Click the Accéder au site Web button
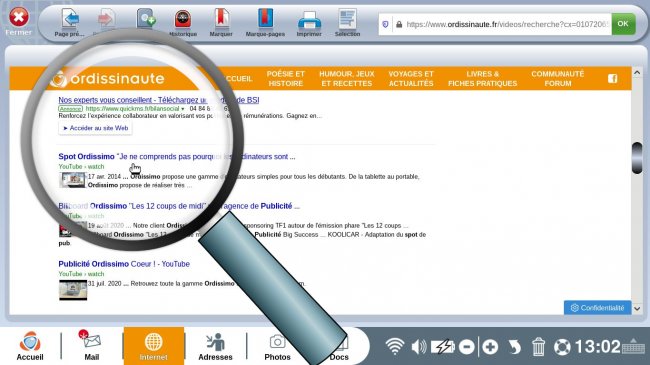This screenshot has height=365, width=650. [x=95, y=128]
